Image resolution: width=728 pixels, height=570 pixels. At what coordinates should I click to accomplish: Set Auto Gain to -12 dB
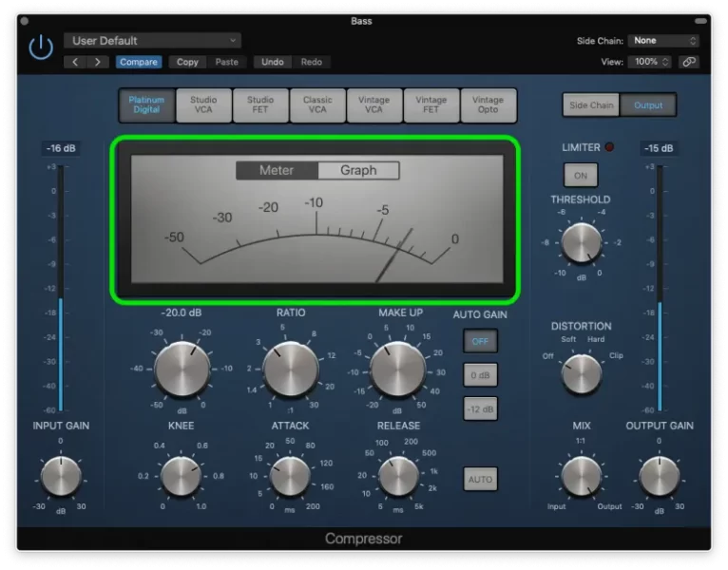click(480, 409)
